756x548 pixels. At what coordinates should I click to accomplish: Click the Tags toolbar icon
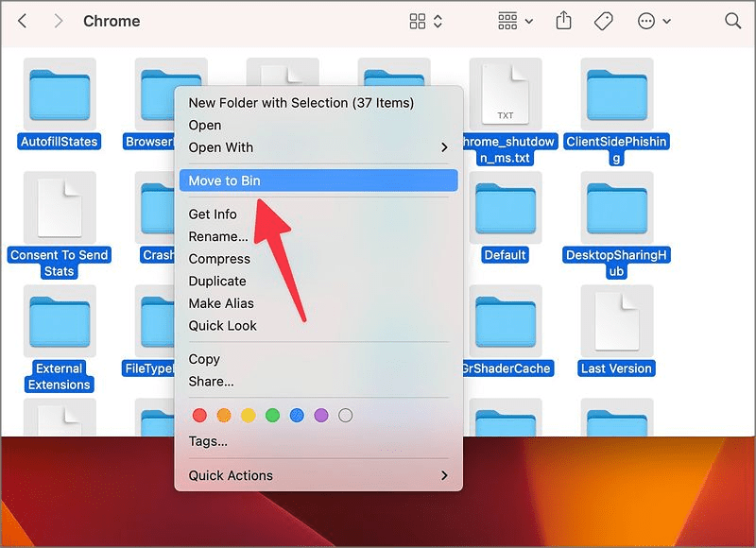604,21
